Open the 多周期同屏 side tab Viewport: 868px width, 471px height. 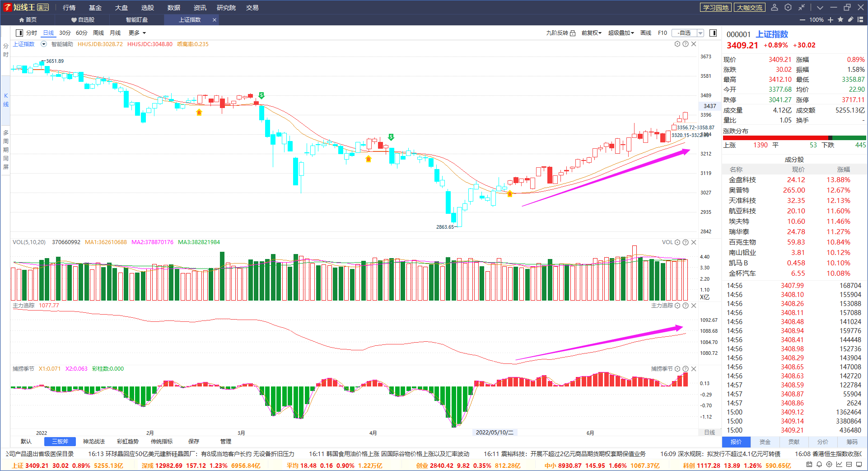pos(6,150)
